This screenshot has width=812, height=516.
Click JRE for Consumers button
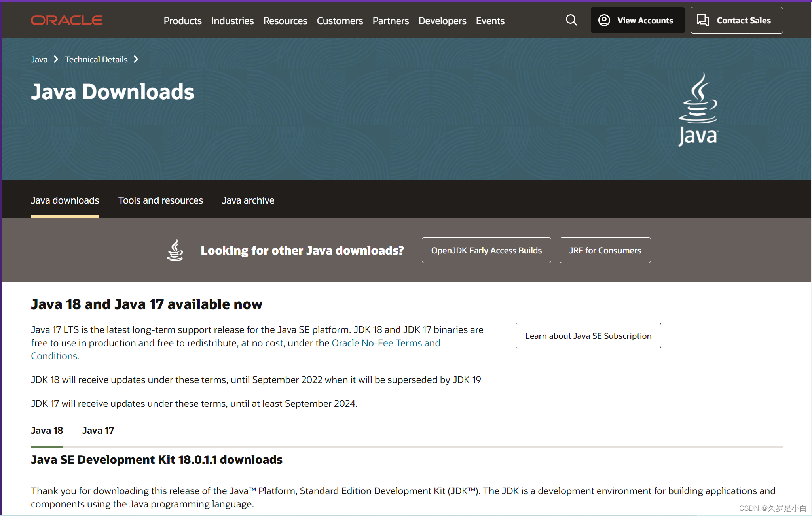[605, 250]
